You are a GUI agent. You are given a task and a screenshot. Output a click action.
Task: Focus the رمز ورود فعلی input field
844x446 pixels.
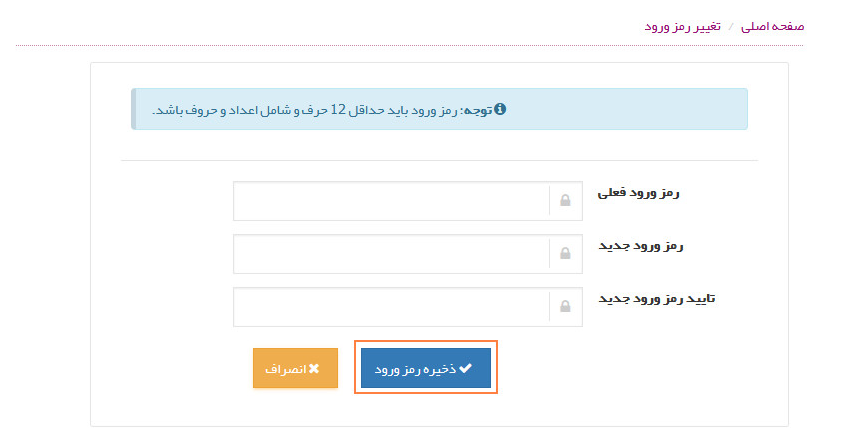[391, 201]
